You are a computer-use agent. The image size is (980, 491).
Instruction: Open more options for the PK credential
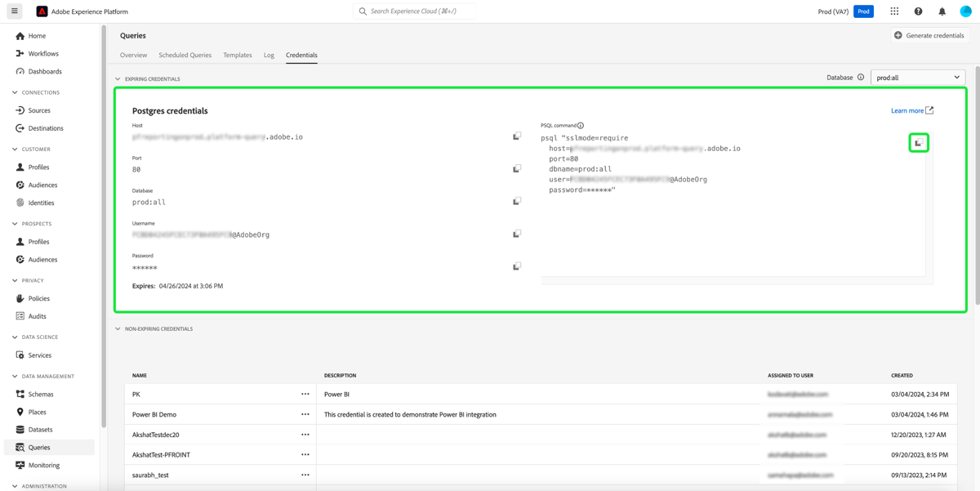305,394
